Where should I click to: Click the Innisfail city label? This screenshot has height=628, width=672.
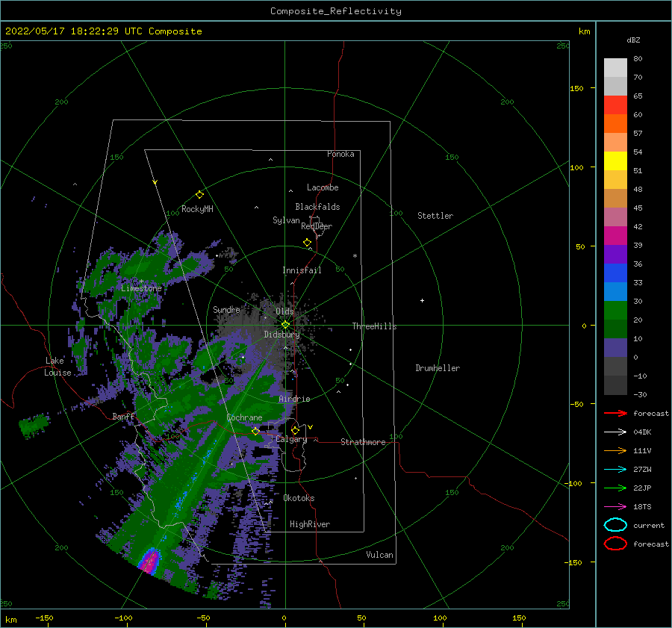click(302, 270)
